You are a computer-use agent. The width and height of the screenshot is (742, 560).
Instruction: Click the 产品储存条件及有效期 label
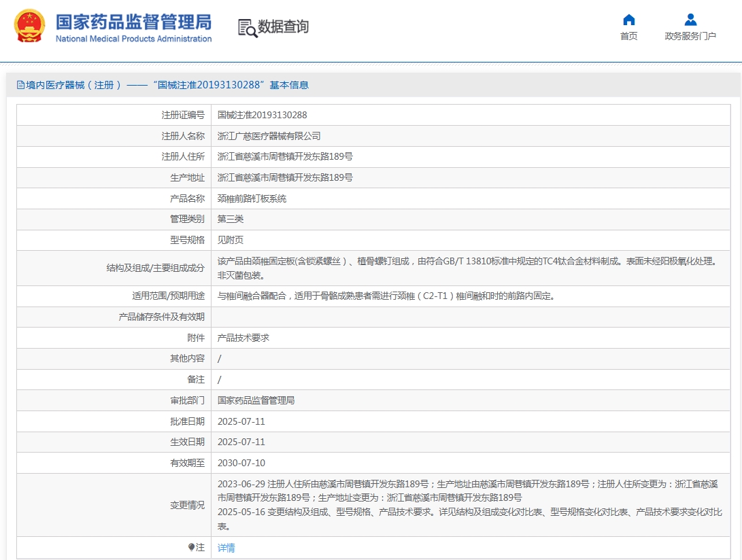(162, 317)
